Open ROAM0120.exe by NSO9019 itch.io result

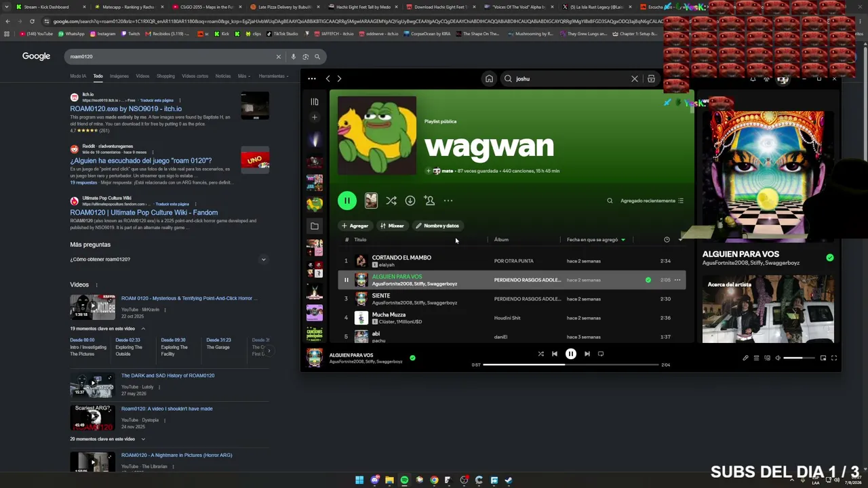[125, 108]
